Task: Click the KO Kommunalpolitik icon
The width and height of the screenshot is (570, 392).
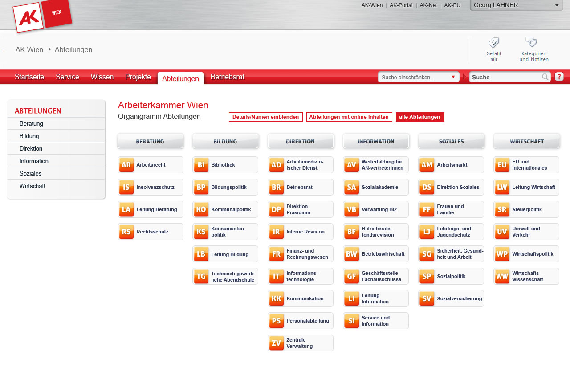Action: point(201,209)
